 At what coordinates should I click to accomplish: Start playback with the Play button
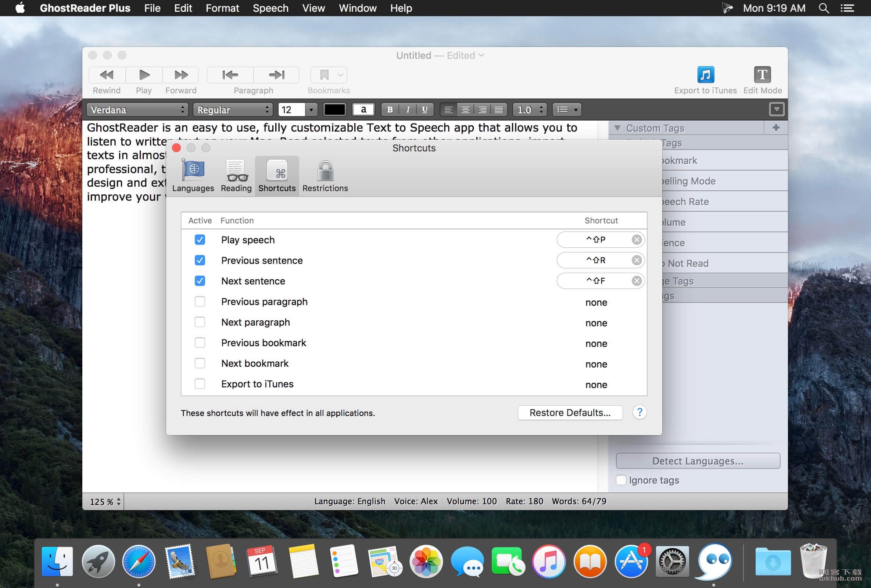tap(144, 75)
